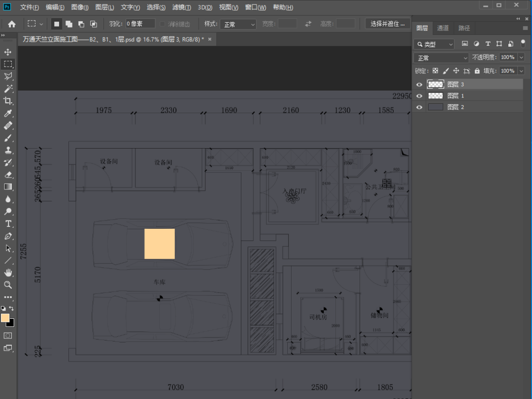Open the 文件 File menu
532x399 pixels.
29,7
